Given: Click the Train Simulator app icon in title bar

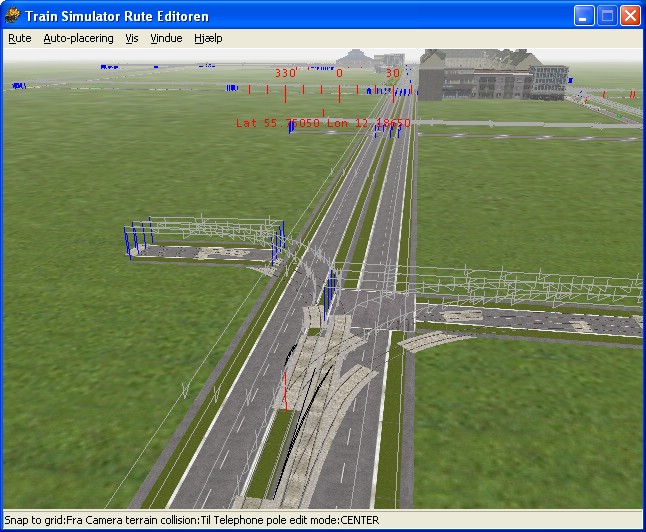Looking at the screenshot, I should pyautogui.click(x=13, y=15).
